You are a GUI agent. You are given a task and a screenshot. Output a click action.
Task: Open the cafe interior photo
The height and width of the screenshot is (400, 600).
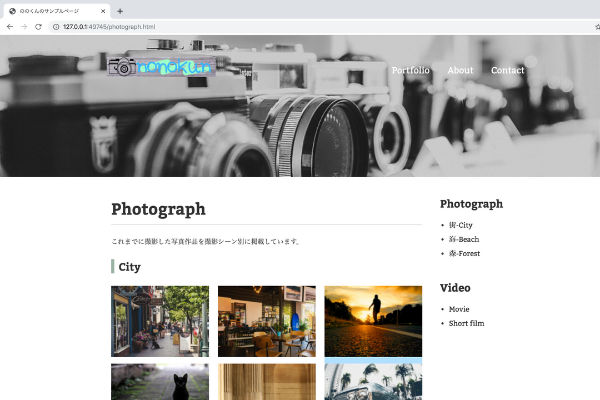[267, 321]
